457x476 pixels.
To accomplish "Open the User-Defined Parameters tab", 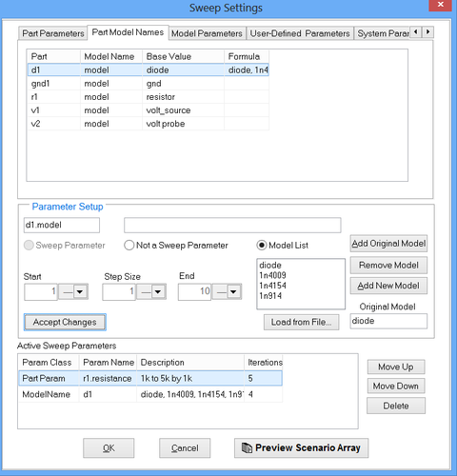I will point(300,33).
